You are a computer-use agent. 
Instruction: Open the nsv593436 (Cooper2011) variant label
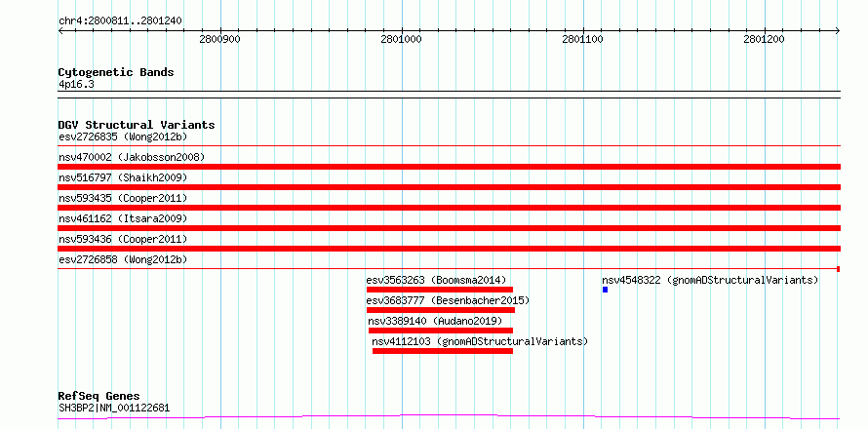click(x=123, y=239)
